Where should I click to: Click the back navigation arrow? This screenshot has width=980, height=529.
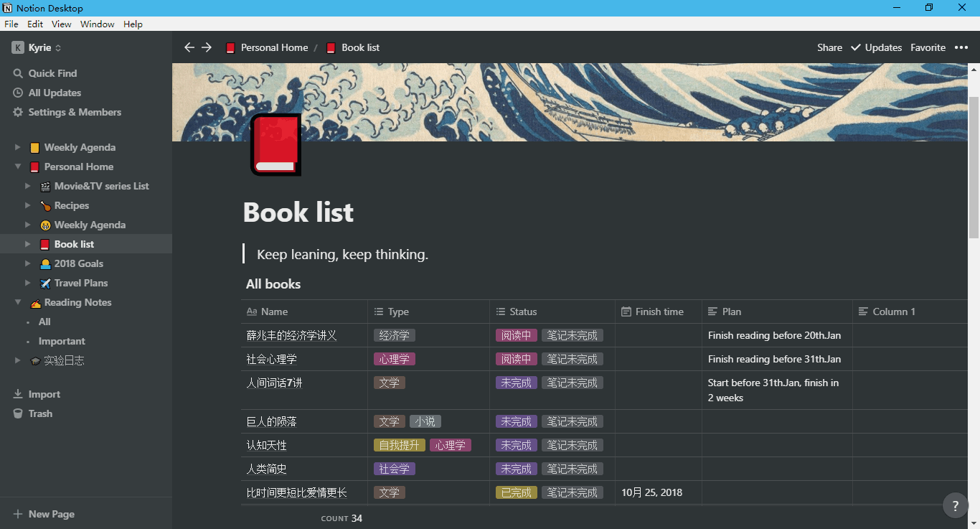[x=189, y=47]
